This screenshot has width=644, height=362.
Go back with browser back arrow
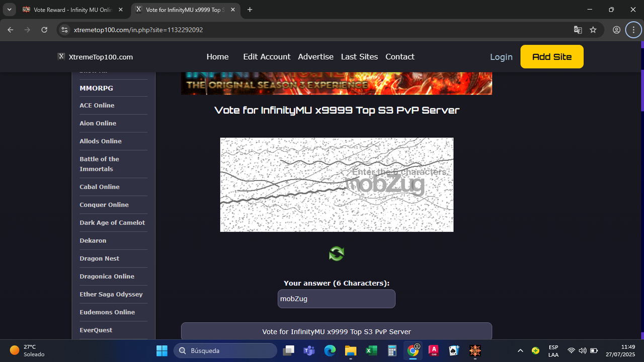pos(11,30)
